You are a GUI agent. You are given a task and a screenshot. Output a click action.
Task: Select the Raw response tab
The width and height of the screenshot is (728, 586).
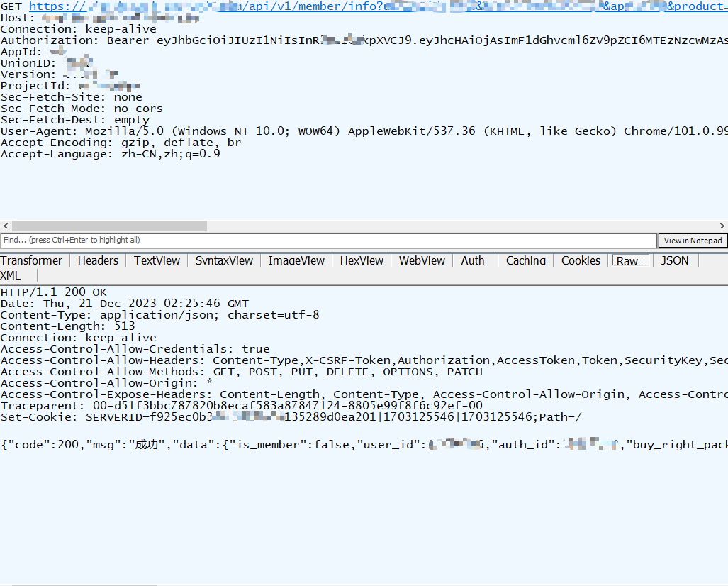630,261
